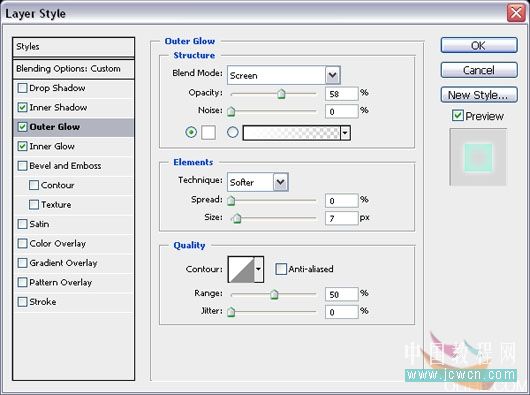Open the Bevel and Emboss settings
The width and height of the screenshot is (530, 395).
click(x=65, y=166)
